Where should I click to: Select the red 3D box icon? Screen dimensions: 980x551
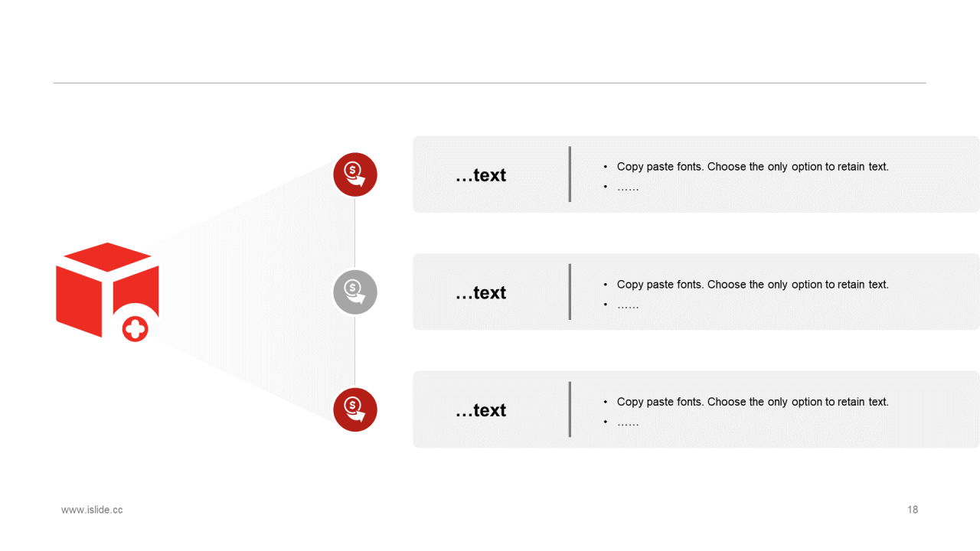107,290
